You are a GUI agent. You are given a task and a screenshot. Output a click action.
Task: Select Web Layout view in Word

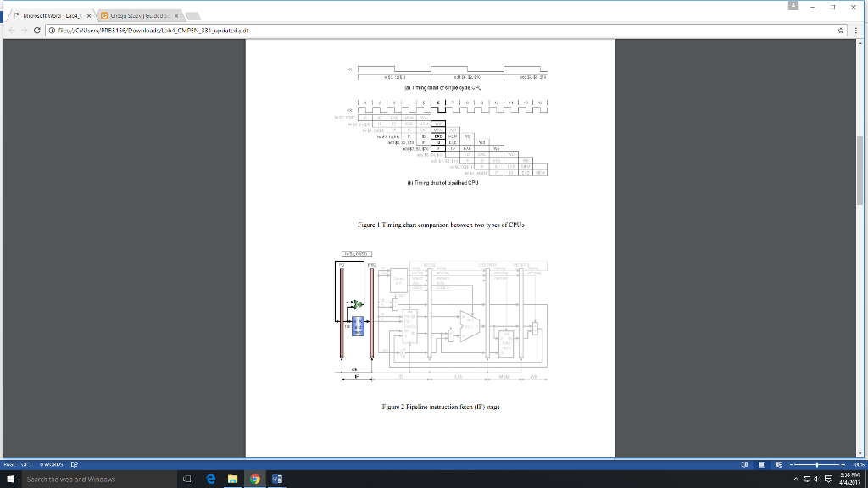pos(778,464)
